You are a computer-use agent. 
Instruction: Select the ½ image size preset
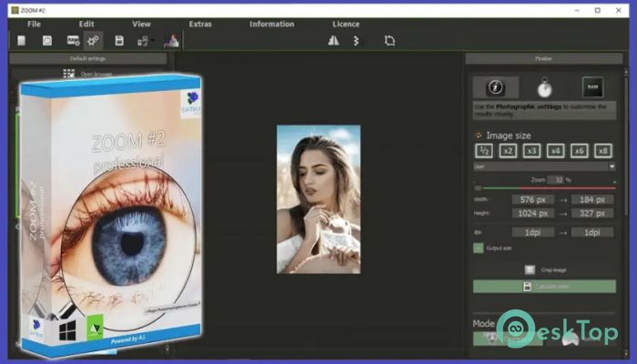coord(484,151)
